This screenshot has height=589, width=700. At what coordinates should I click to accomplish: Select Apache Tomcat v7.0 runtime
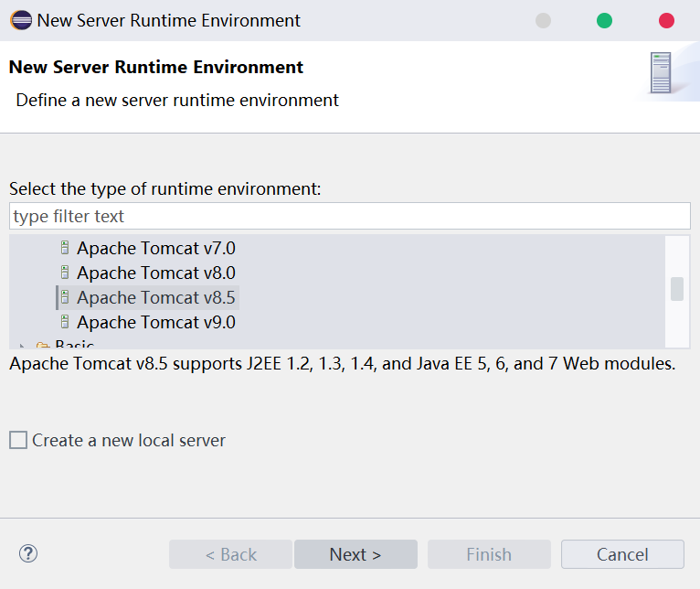click(155, 248)
